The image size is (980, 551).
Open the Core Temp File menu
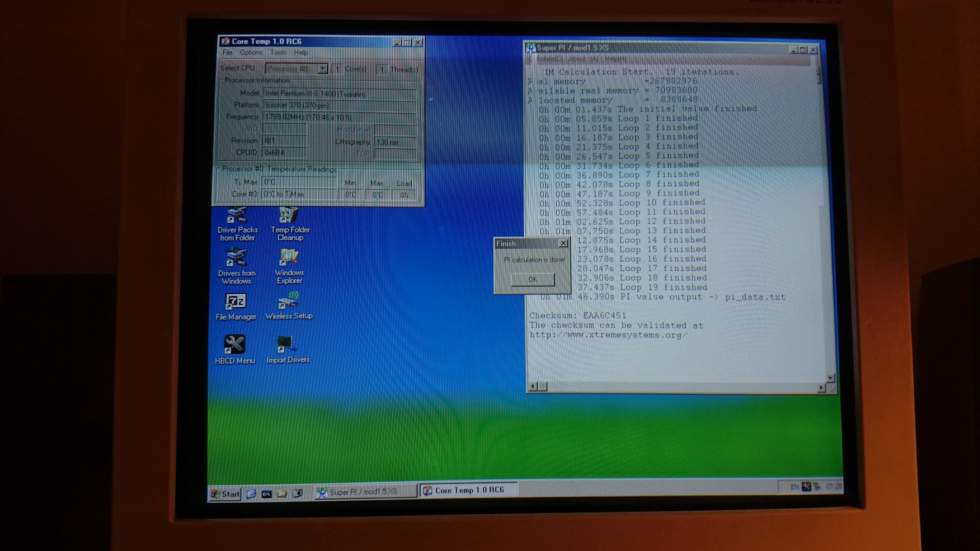coord(227,53)
